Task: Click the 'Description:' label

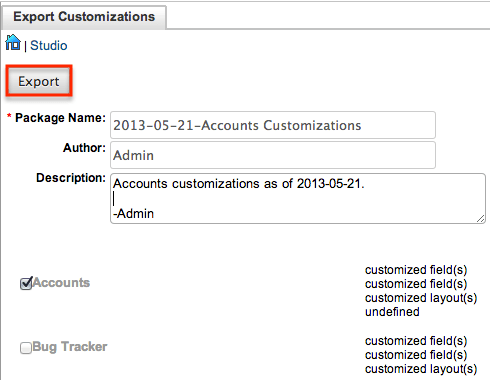Action: (x=71, y=178)
